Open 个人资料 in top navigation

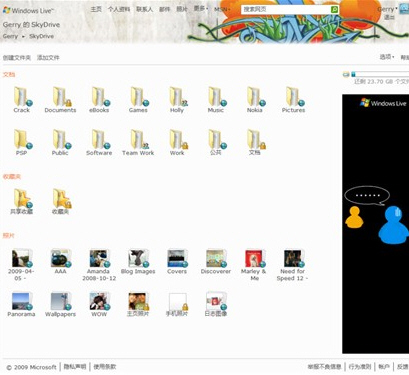point(119,9)
